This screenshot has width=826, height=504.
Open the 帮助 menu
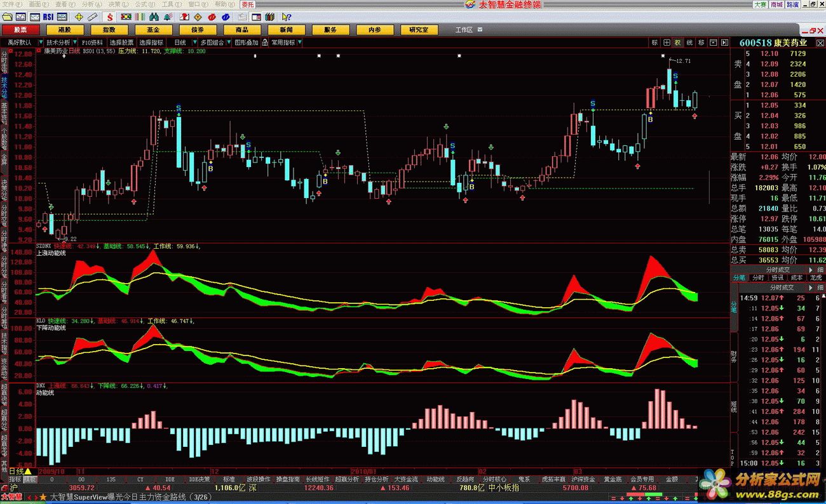point(226,4)
